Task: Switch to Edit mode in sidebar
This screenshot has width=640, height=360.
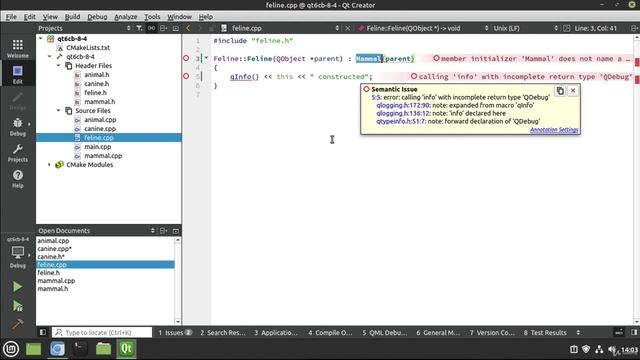Action: [18, 75]
